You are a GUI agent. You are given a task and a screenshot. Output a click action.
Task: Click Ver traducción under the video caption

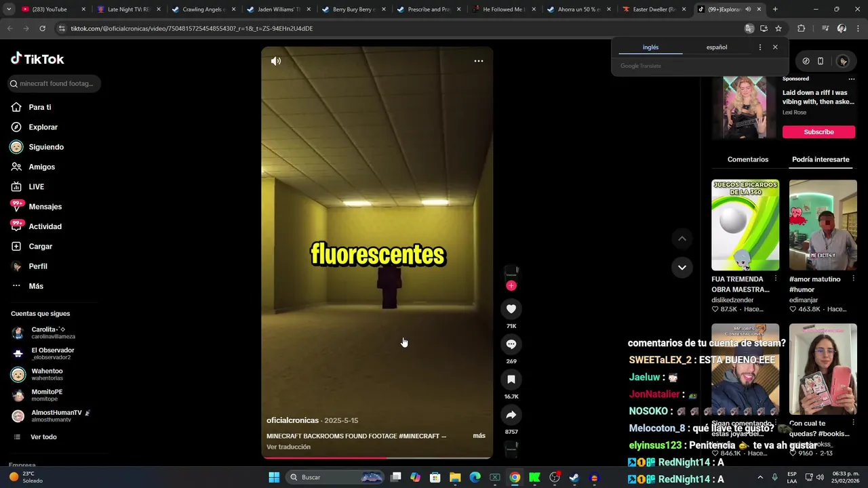(288, 447)
